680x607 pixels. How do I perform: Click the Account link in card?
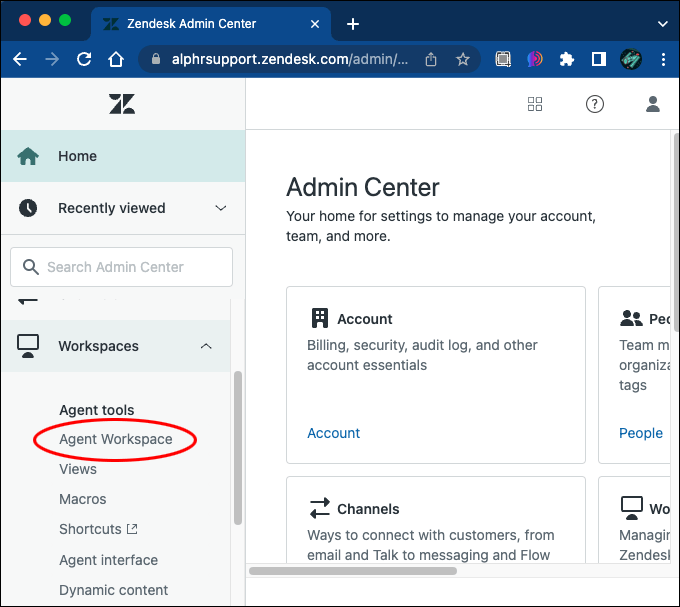(x=333, y=433)
